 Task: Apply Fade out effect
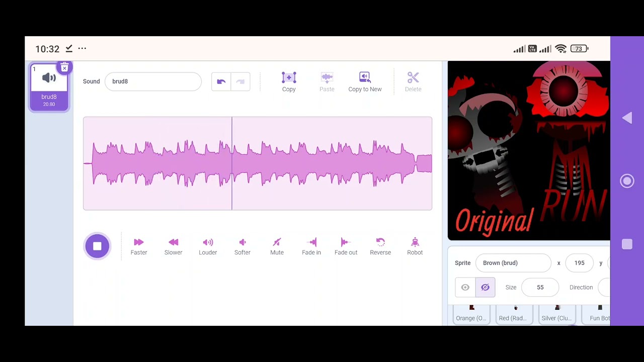[x=346, y=246]
